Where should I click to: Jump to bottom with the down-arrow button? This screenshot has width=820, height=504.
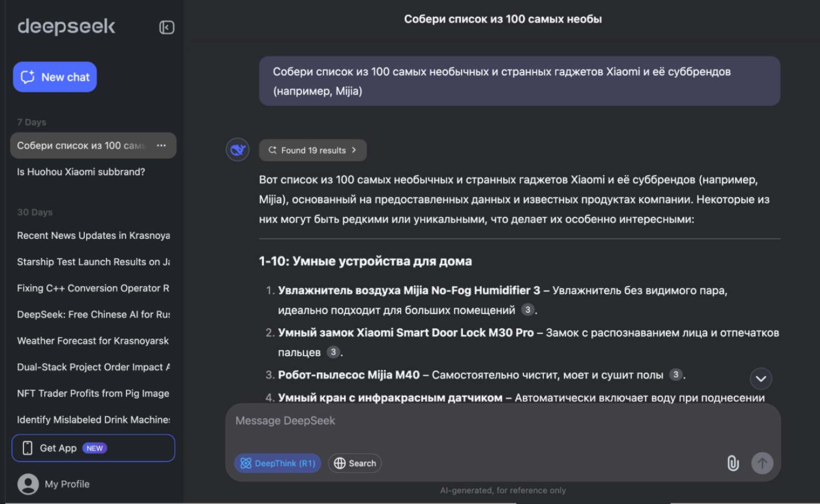[x=761, y=378]
